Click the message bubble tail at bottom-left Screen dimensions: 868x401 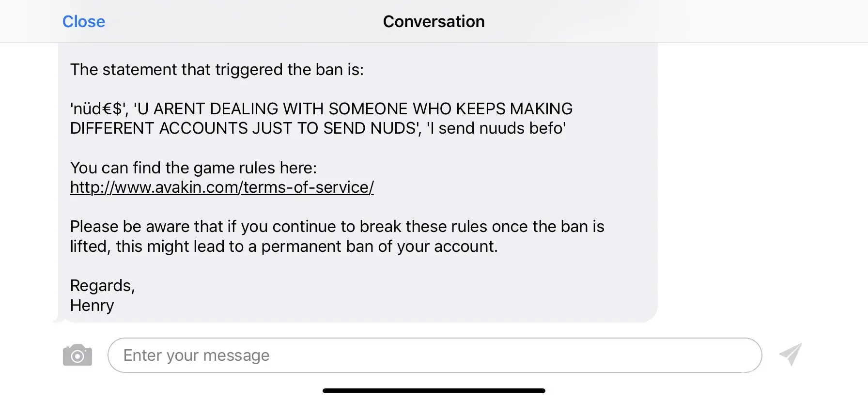[57, 320]
